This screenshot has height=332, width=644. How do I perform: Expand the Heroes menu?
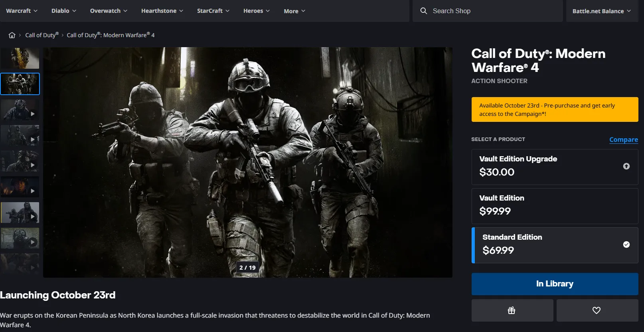tap(257, 11)
